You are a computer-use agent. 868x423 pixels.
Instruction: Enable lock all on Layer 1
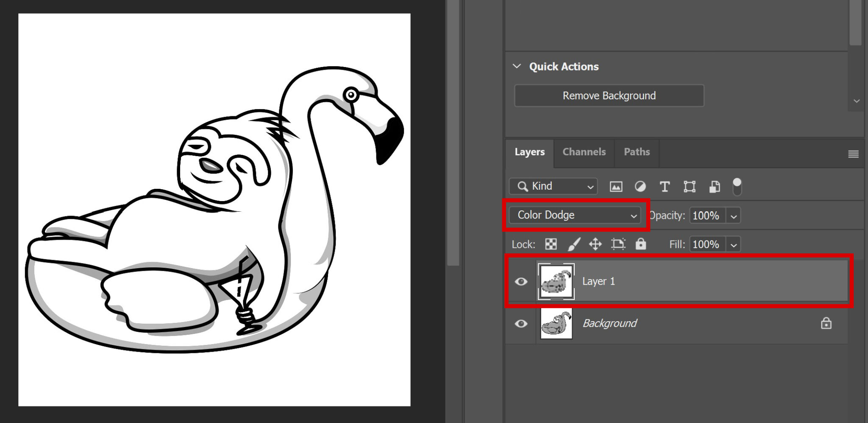(x=641, y=244)
